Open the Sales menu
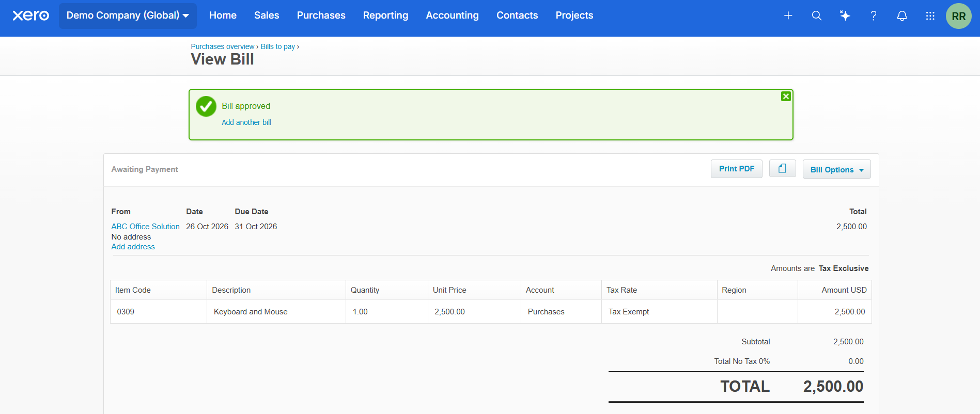 click(x=267, y=15)
